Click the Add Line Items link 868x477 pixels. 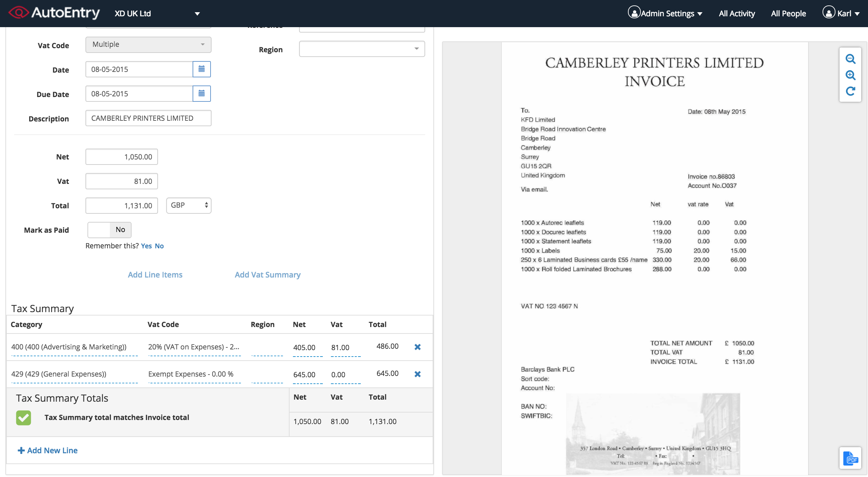tap(155, 275)
